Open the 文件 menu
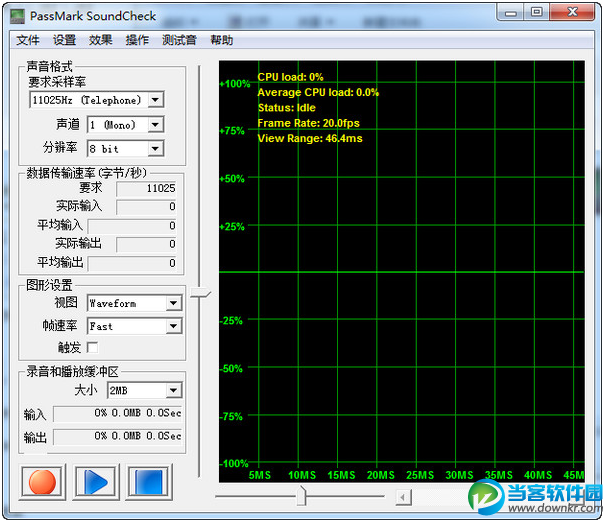Image resolution: width=604 pixels, height=522 pixels. [28, 40]
